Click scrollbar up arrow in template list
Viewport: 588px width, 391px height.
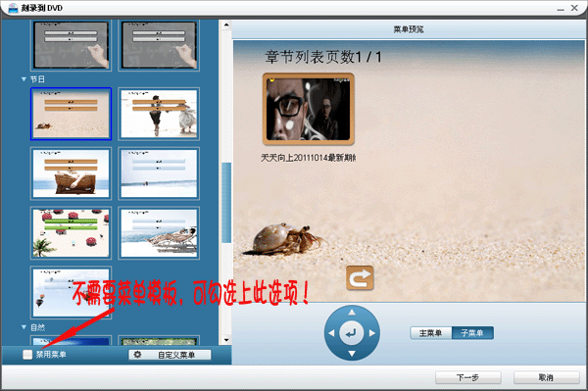click(226, 25)
